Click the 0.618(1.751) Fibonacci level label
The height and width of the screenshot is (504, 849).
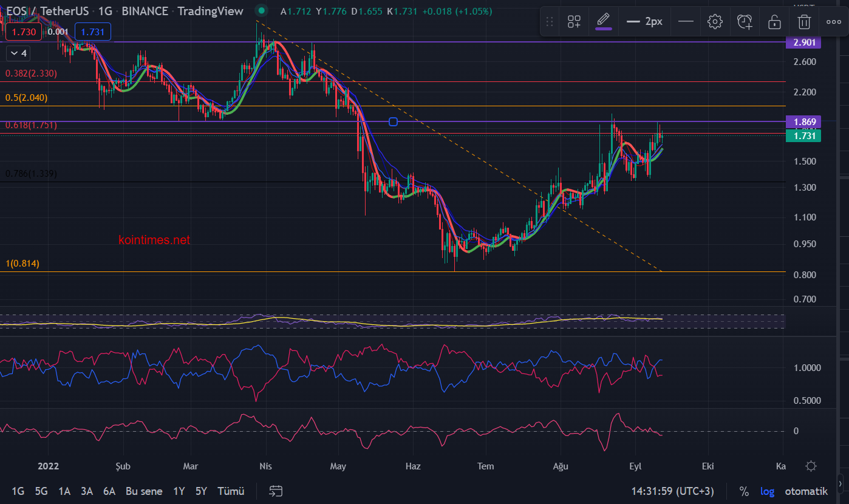pyautogui.click(x=31, y=125)
